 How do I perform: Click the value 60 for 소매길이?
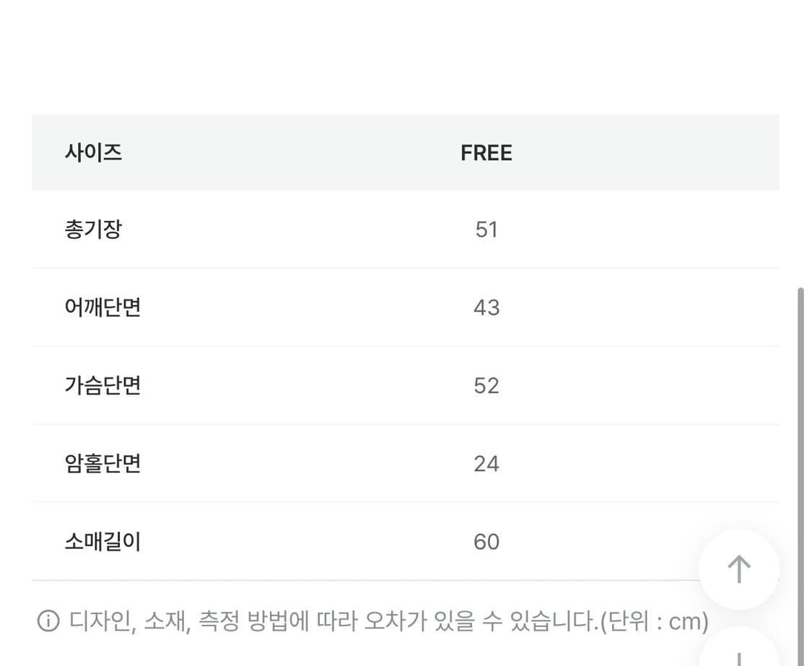[x=487, y=541]
